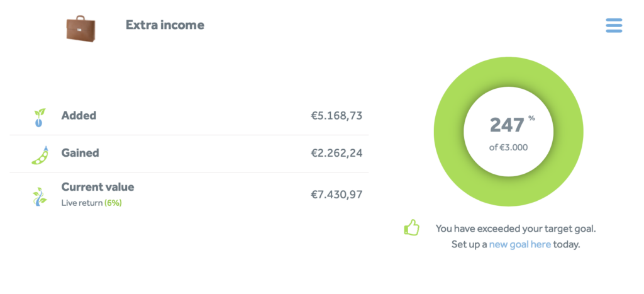Image resolution: width=644 pixels, height=294 pixels.
Task: Click the Current value label
Action: (x=97, y=187)
